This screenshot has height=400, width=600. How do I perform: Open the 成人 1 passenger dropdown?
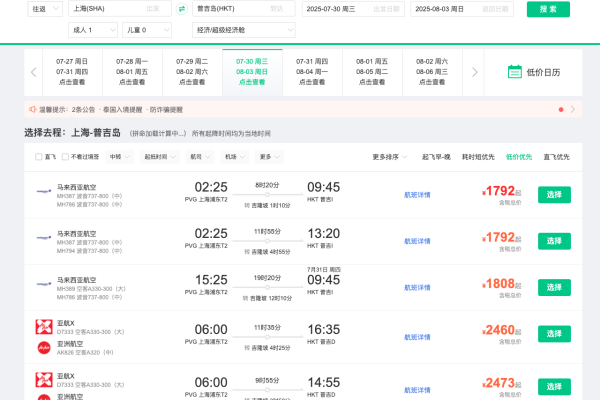click(x=93, y=30)
